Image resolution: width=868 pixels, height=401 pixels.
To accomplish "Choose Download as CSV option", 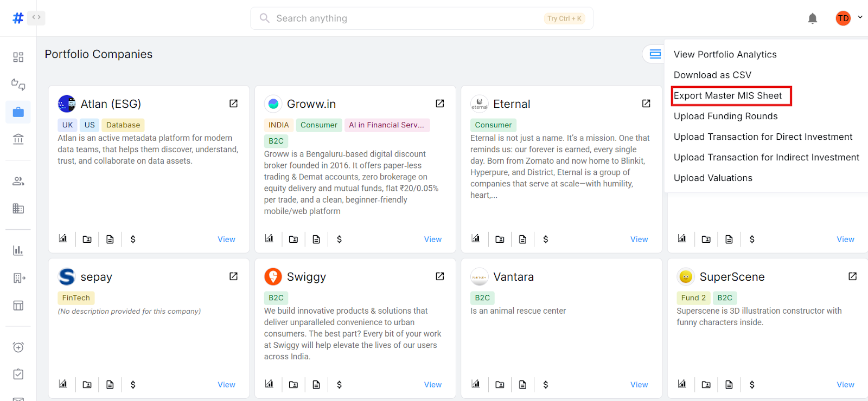I will click(712, 75).
